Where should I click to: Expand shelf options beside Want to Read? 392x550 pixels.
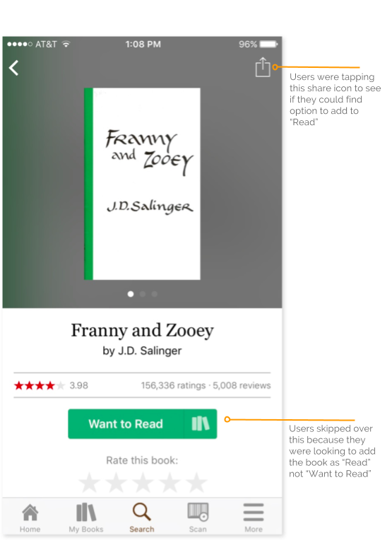pyautogui.click(x=201, y=423)
